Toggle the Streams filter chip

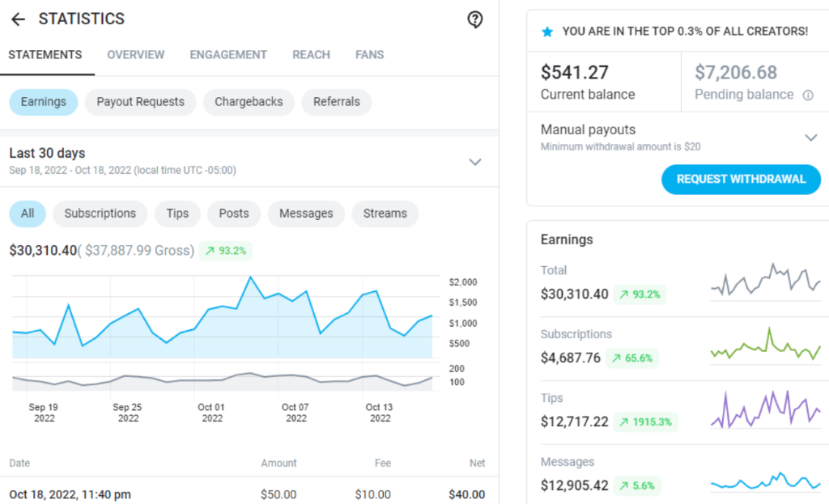pos(385,214)
